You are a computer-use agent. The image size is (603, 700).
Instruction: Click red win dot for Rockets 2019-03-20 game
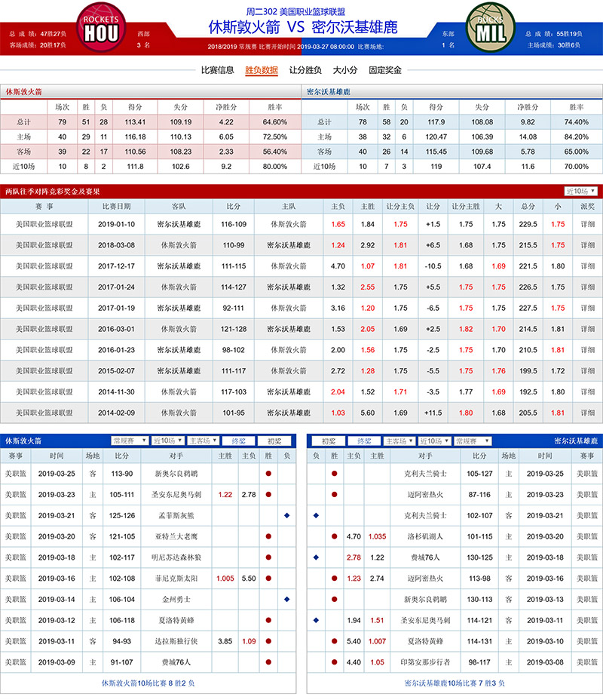pos(268,536)
